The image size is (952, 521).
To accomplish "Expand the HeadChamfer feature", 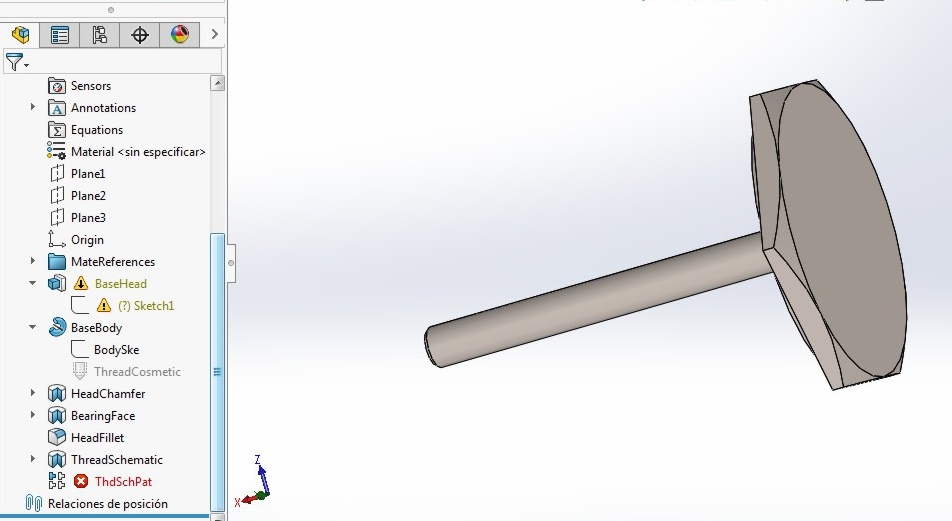I will (33, 393).
